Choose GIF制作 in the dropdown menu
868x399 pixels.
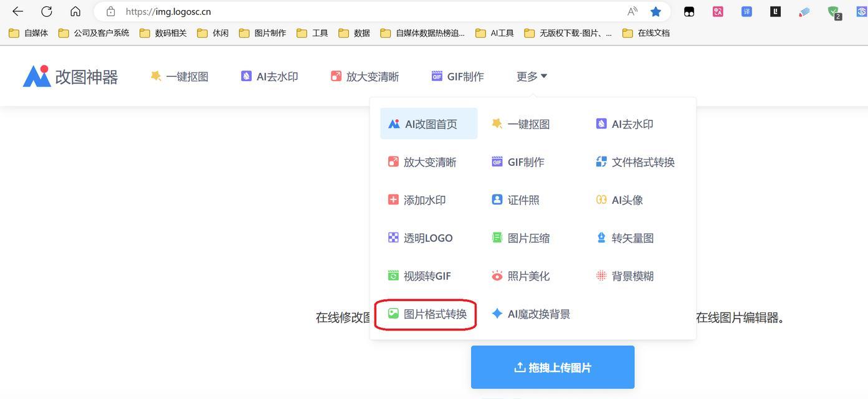tap(518, 162)
